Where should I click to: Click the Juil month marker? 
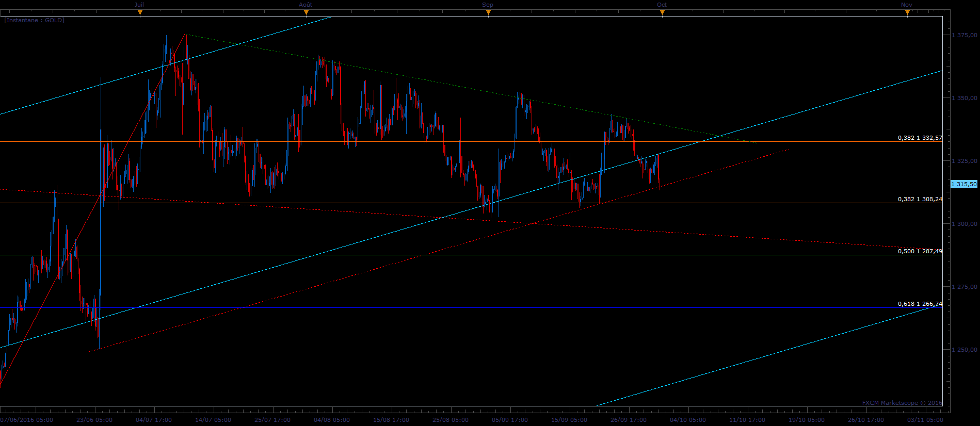tap(139, 5)
